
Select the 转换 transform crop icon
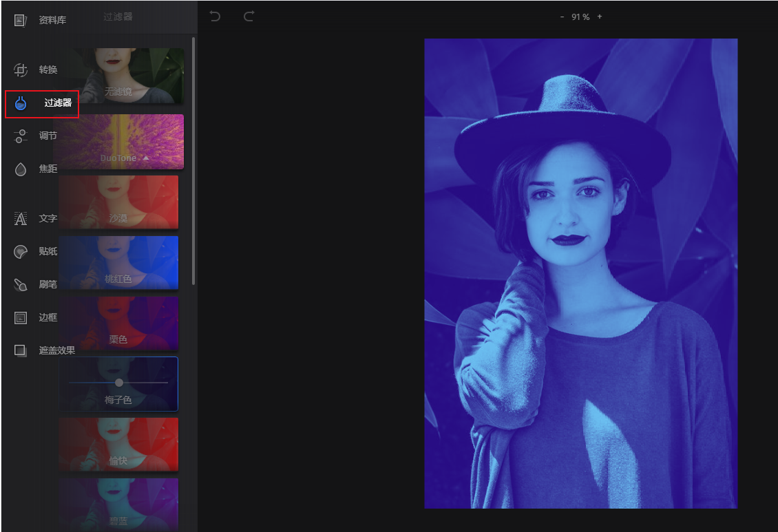21,70
